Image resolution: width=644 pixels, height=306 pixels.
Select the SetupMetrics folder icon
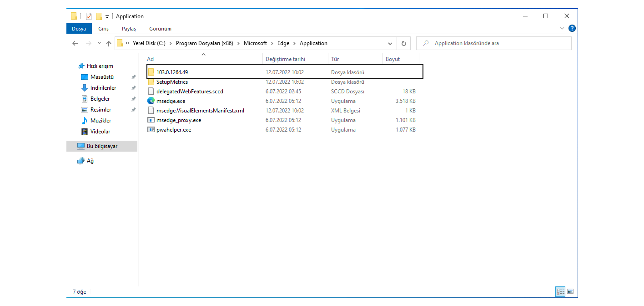coord(151,82)
